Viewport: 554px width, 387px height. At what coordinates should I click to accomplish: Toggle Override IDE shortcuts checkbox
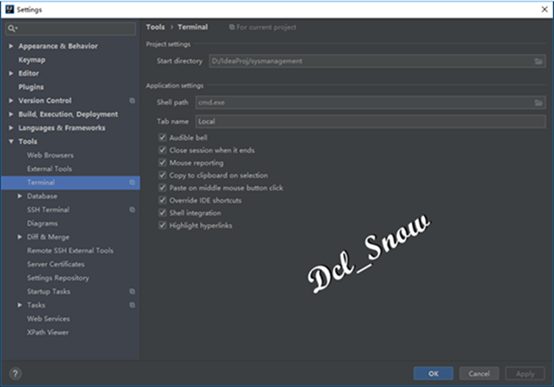coord(162,200)
